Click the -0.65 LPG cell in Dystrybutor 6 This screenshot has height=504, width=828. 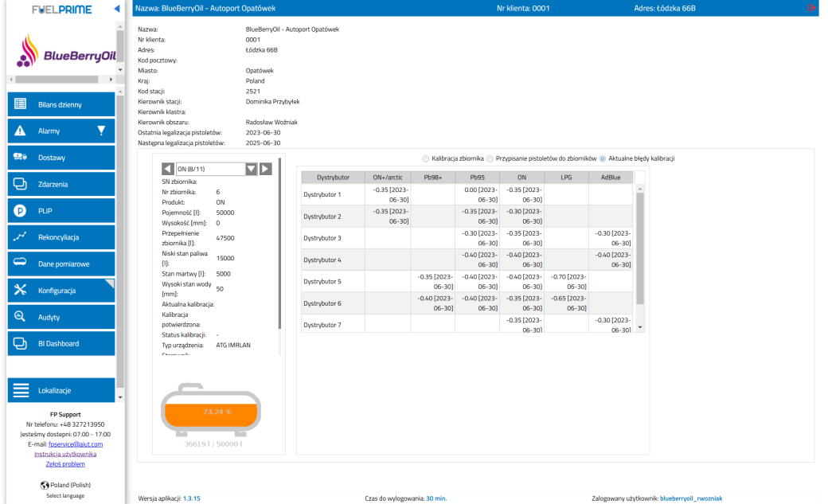click(x=566, y=303)
